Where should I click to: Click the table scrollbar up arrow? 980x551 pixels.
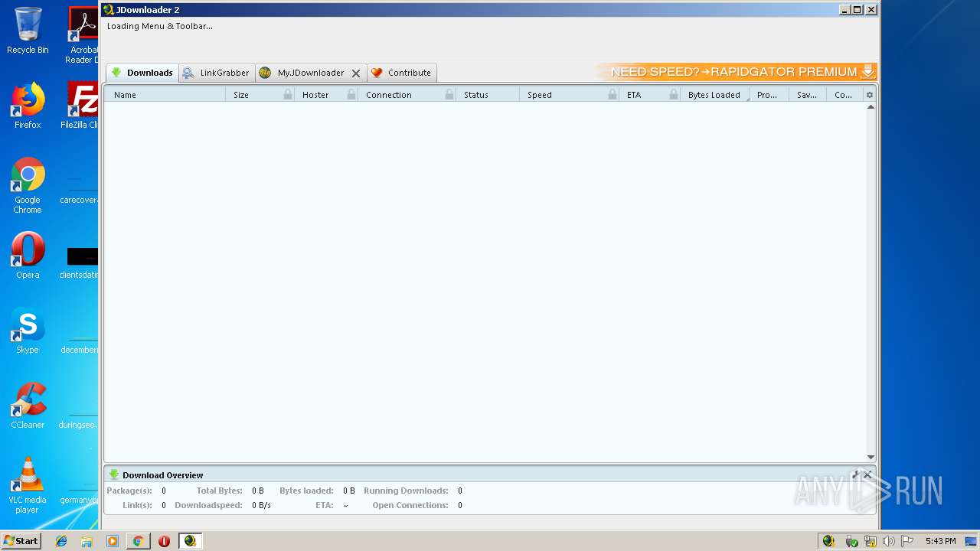pos(871,107)
